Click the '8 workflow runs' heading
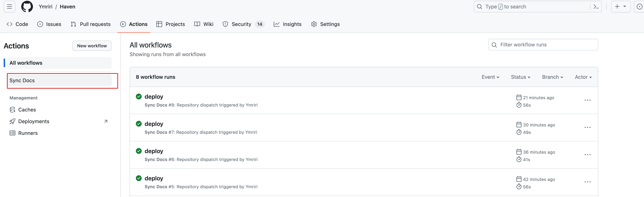644x197 pixels. pyautogui.click(x=155, y=77)
